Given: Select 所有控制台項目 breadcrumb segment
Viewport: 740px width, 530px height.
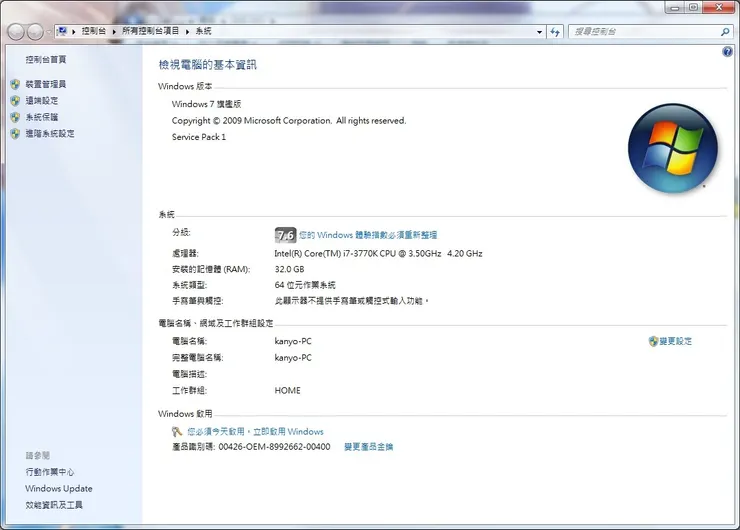Looking at the screenshot, I should pyautogui.click(x=151, y=31).
